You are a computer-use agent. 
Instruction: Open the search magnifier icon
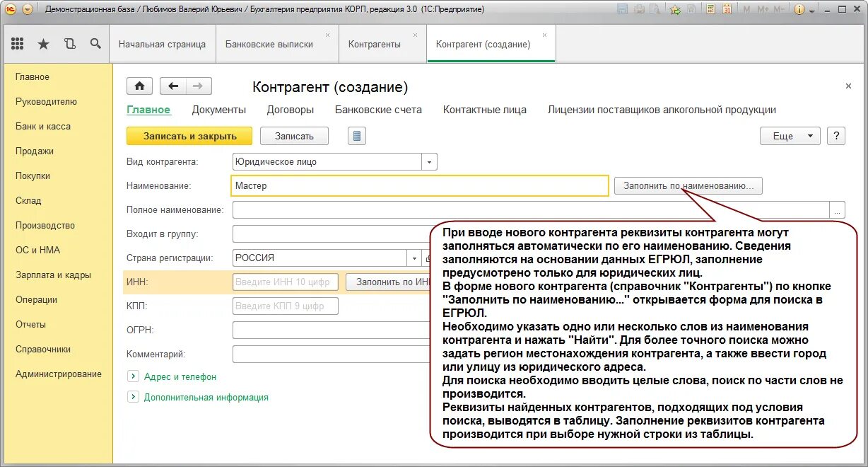pos(95,44)
